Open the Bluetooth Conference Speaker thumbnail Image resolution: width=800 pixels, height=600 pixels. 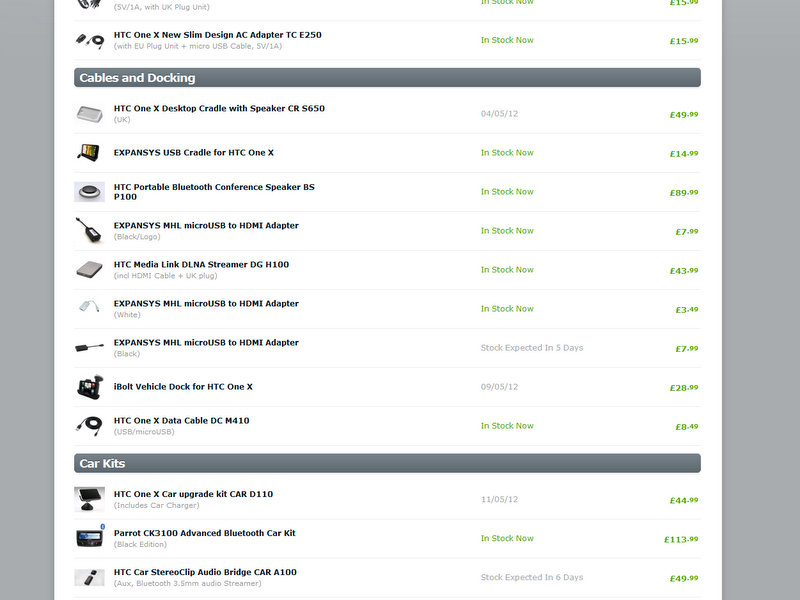click(89, 192)
